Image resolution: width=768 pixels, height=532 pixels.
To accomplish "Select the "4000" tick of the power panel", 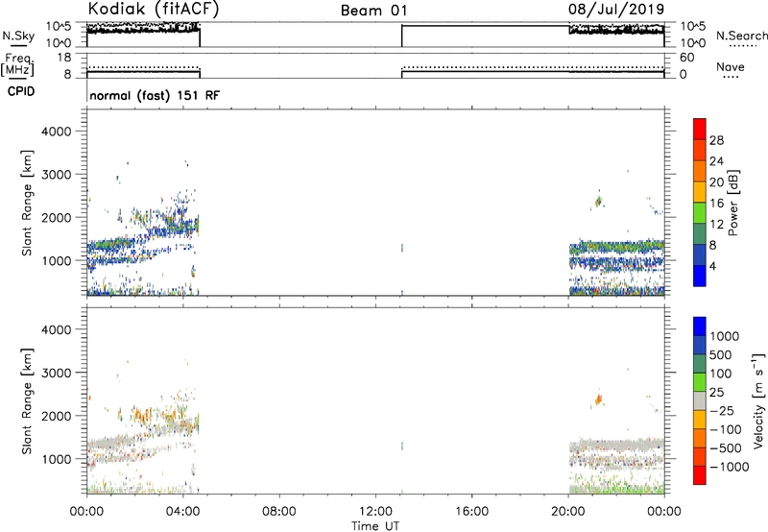I will click(x=57, y=132).
